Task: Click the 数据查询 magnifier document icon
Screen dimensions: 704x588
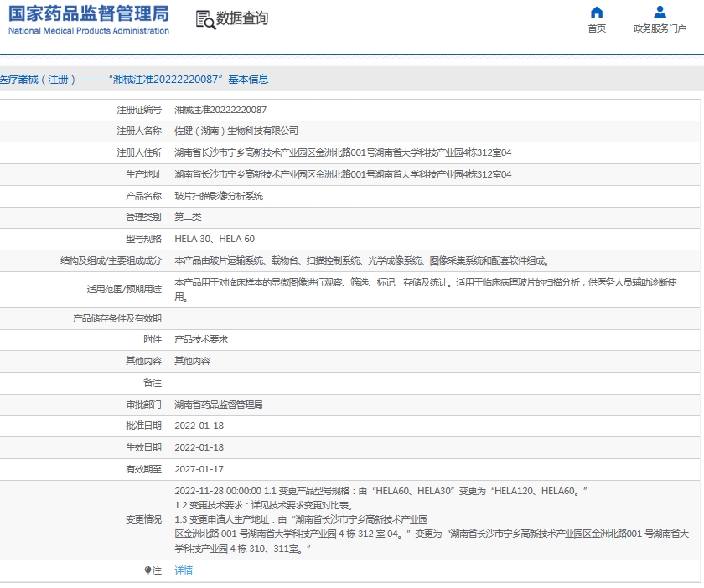Action: 205,20
